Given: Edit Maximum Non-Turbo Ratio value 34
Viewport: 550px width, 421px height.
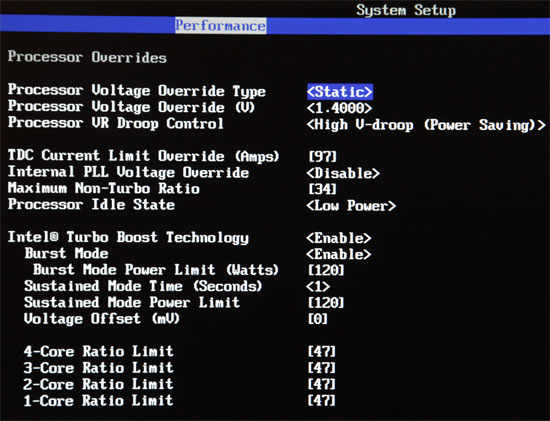Looking at the screenshot, I should [322, 189].
